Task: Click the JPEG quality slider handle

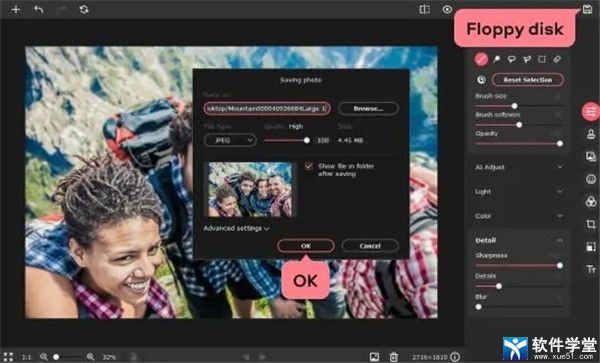Action: tap(307, 140)
